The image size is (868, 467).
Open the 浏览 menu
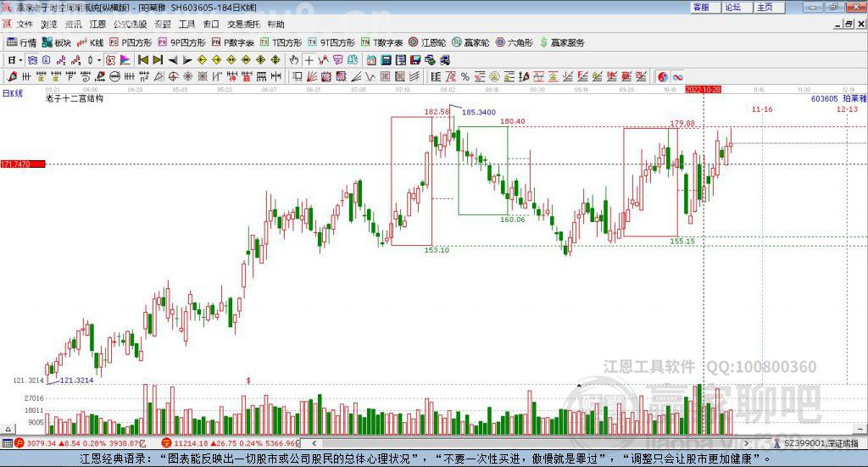(49, 25)
